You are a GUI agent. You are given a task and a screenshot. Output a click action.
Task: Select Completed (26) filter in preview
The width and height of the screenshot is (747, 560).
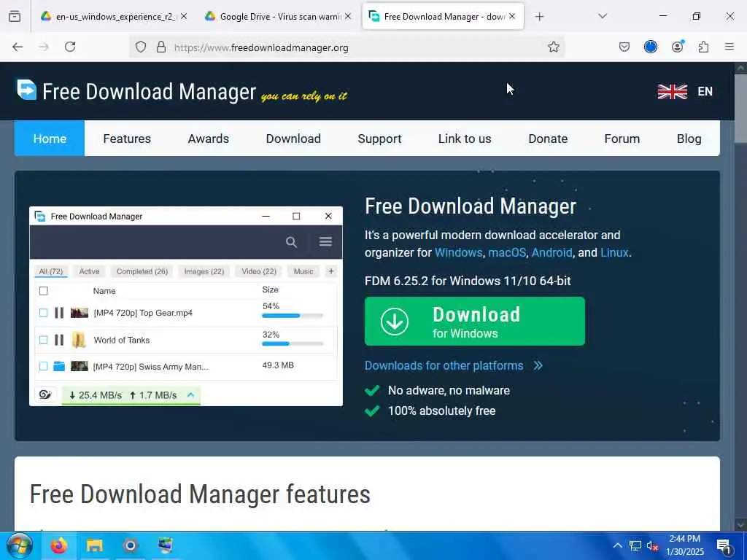[142, 271]
